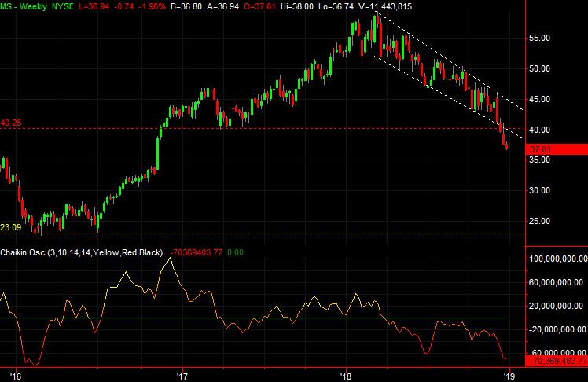Click the volume value V=11,443,815
588x382 pixels.
[x=384, y=6]
